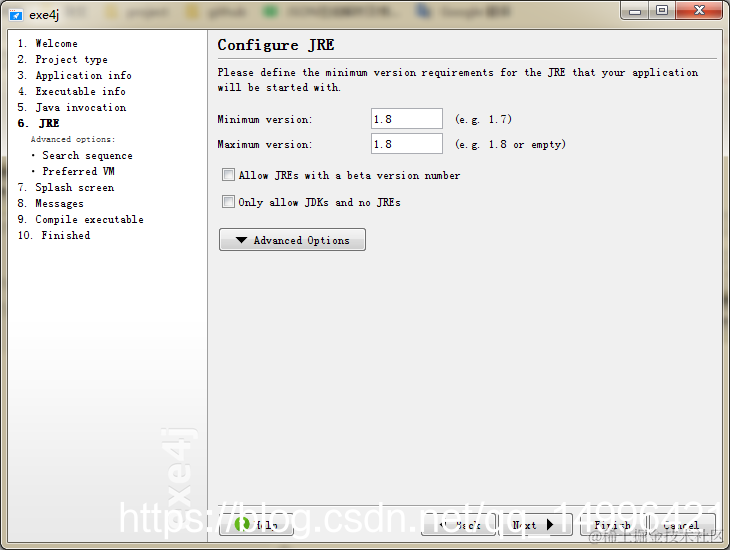Image resolution: width=730 pixels, height=550 pixels.
Task: Click the Next button
Action: tap(535, 524)
